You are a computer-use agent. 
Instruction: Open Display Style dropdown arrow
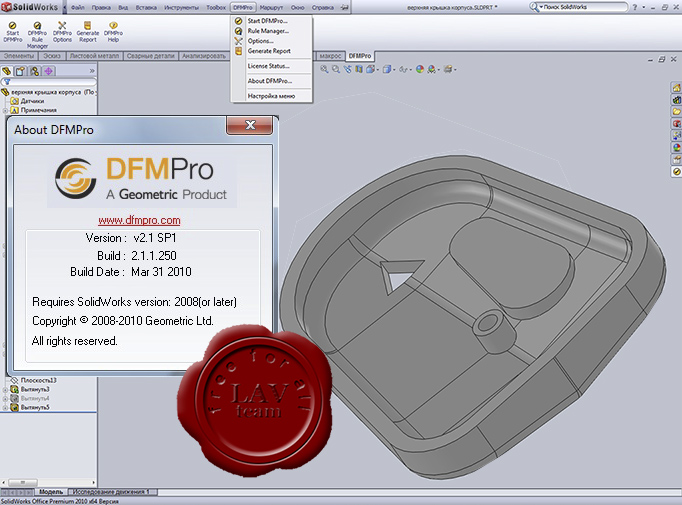394,70
